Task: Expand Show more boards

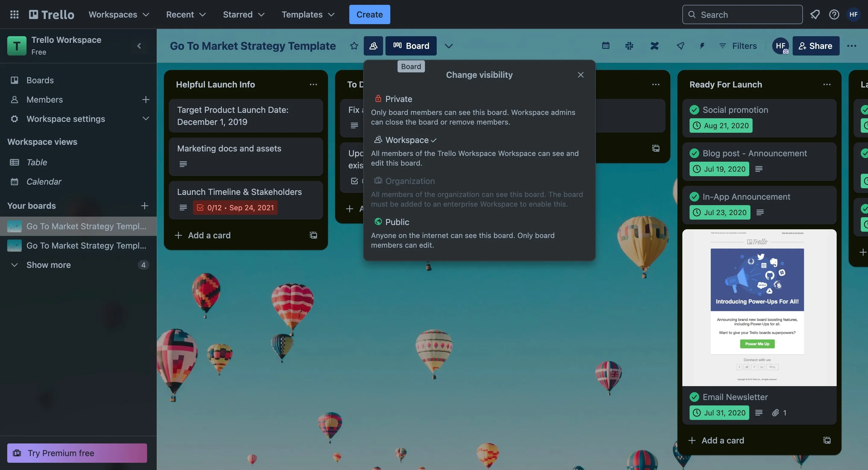Action: pos(78,265)
